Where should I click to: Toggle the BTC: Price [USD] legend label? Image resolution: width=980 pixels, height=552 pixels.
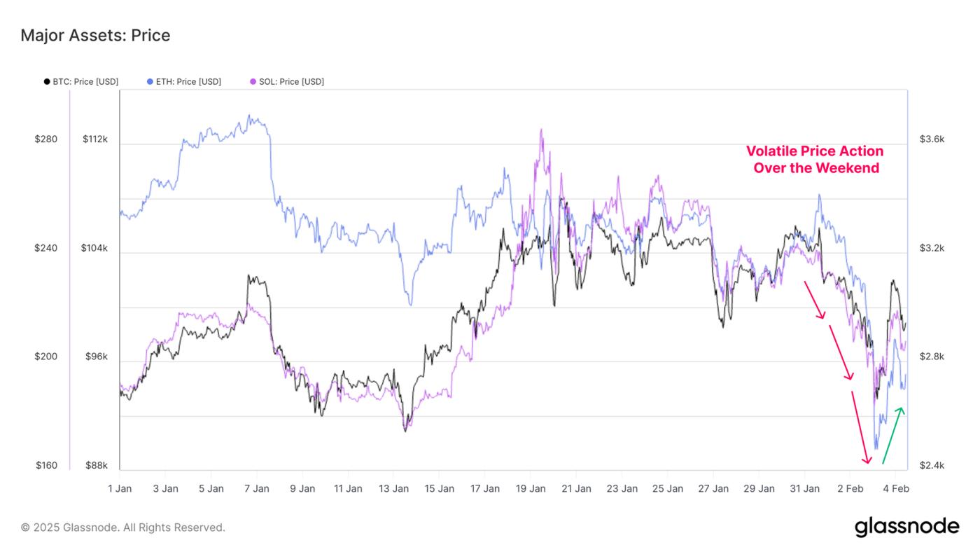(x=85, y=82)
